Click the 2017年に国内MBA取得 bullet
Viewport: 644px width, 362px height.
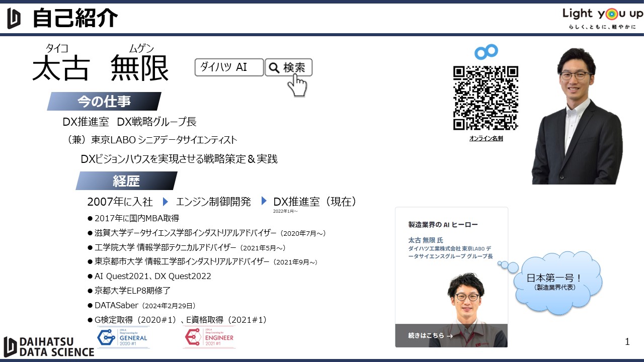(133, 218)
